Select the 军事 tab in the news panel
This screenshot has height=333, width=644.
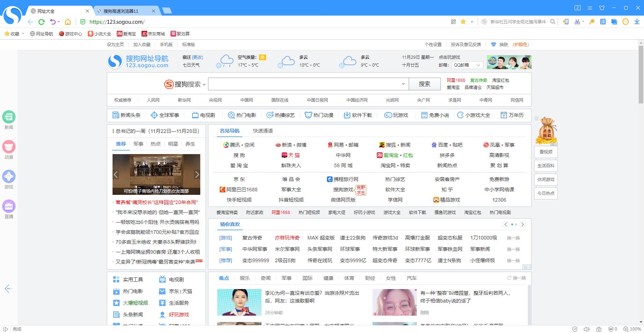(138, 144)
